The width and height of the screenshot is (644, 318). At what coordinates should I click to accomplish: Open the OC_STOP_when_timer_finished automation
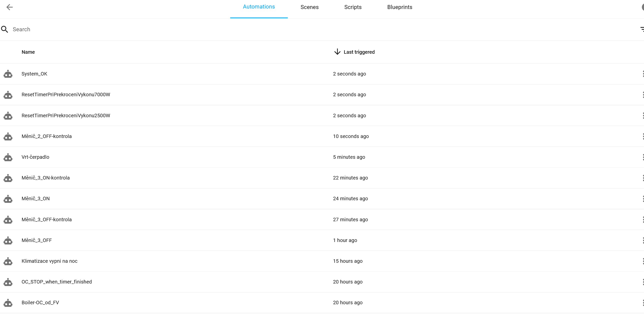pos(57,282)
